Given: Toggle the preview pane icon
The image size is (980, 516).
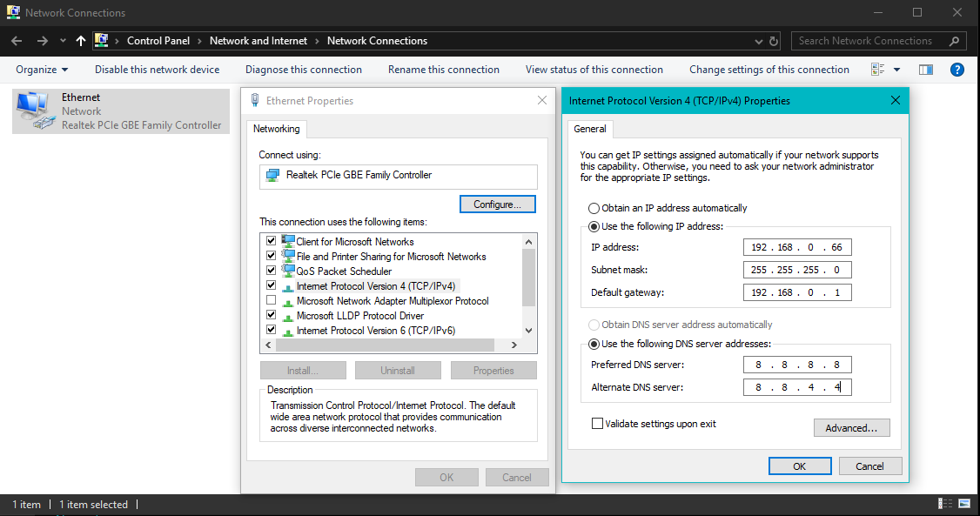Looking at the screenshot, I should tap(926, 70).
